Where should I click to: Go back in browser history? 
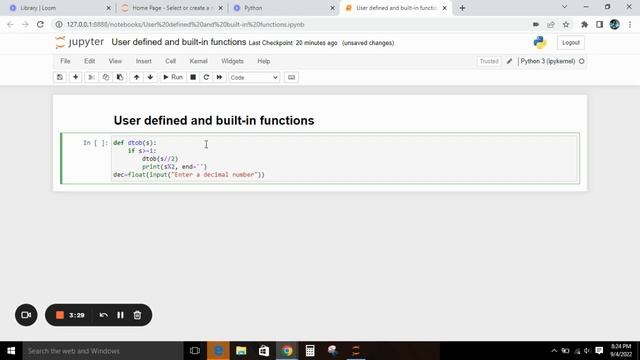(x=10, y=24)
